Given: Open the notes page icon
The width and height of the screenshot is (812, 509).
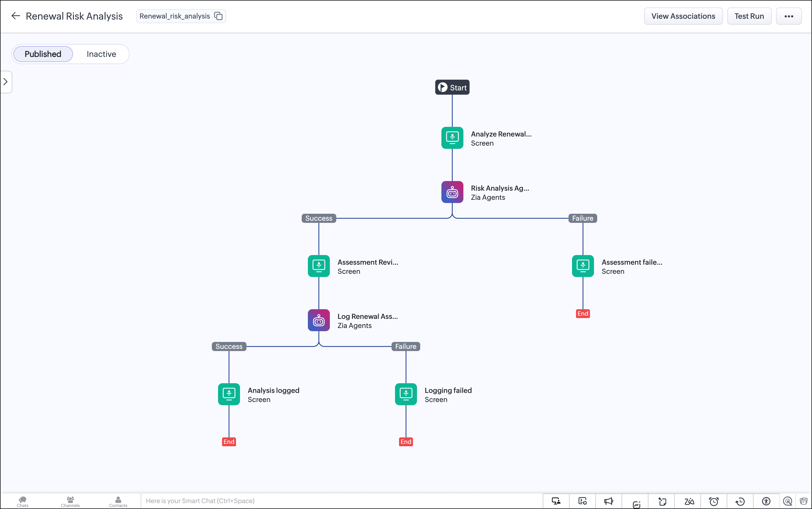Looking at the screenshot, I should 662,501.
